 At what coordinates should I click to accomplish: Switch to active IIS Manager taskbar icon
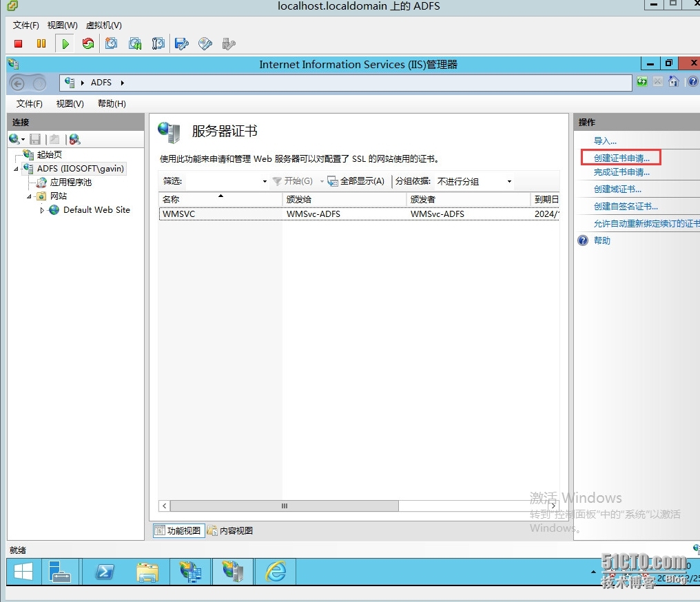point(233,571)
